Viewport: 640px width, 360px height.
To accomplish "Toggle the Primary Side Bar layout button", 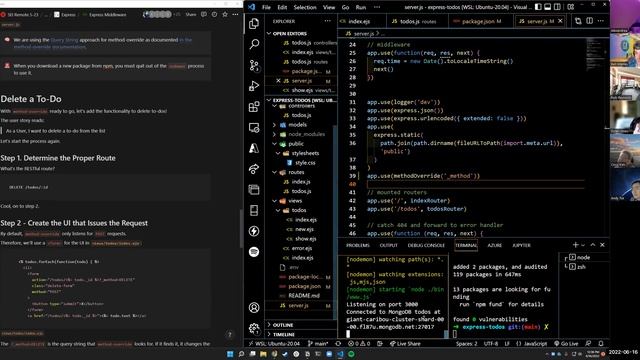I will [x=538, y=7].
